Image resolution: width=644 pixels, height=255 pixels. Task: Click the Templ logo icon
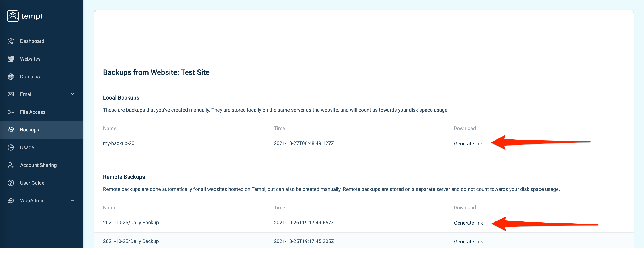[12, 16]
